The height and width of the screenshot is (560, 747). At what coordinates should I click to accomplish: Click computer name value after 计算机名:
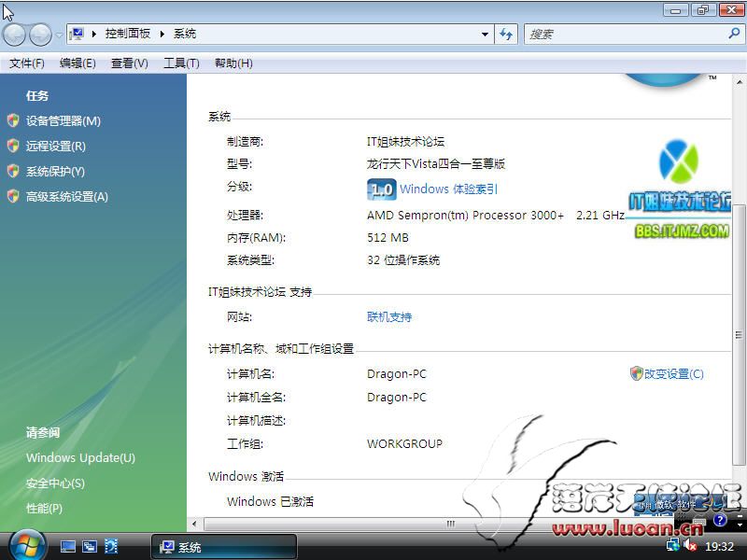396,374
